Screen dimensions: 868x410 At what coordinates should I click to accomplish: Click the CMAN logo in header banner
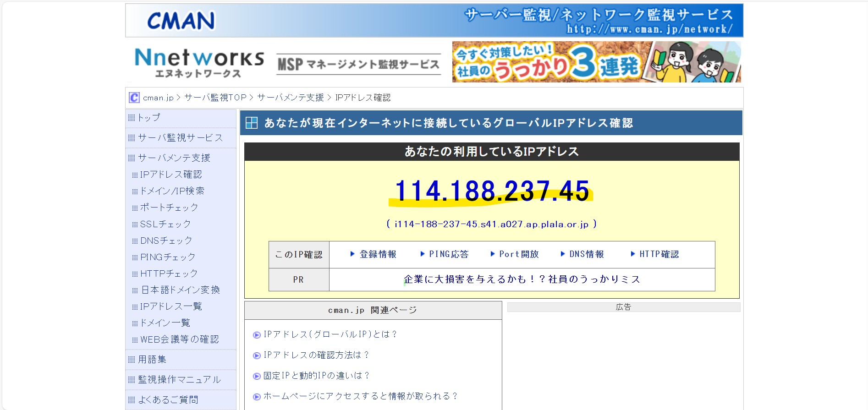pos(181,21)
